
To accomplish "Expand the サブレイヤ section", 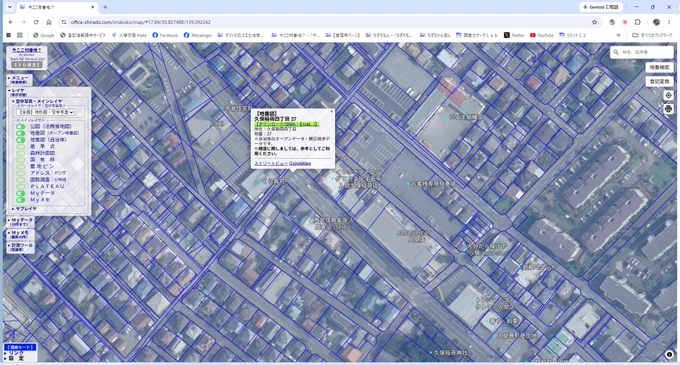I will pyautogui.click(x=25, y=209).
